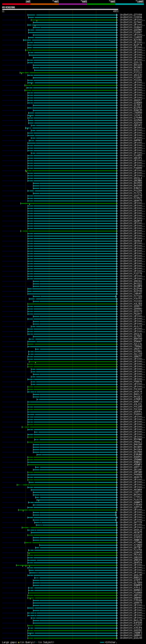Open hit UniRef100_Q1E5N0

131,30
